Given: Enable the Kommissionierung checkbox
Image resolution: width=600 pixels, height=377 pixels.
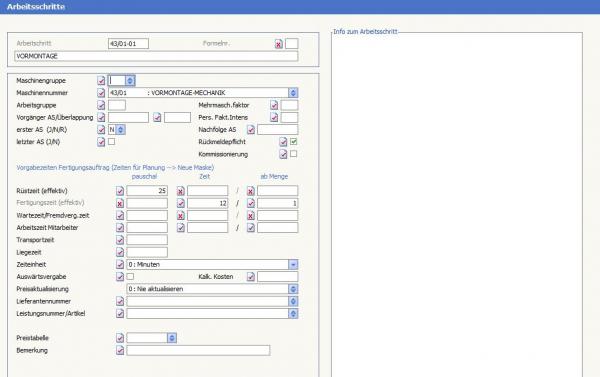Looking at the screenshot, I should [x=293, y=154].
